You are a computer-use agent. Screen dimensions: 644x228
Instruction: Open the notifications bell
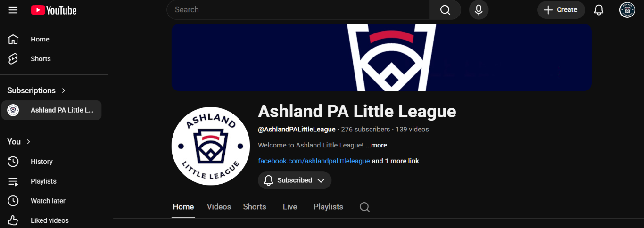[599, 10]
